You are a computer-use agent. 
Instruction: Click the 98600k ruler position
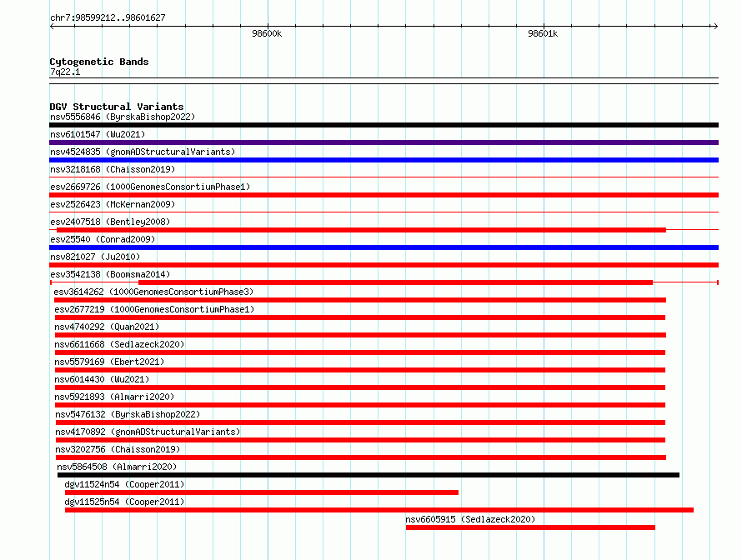[267, 33]
